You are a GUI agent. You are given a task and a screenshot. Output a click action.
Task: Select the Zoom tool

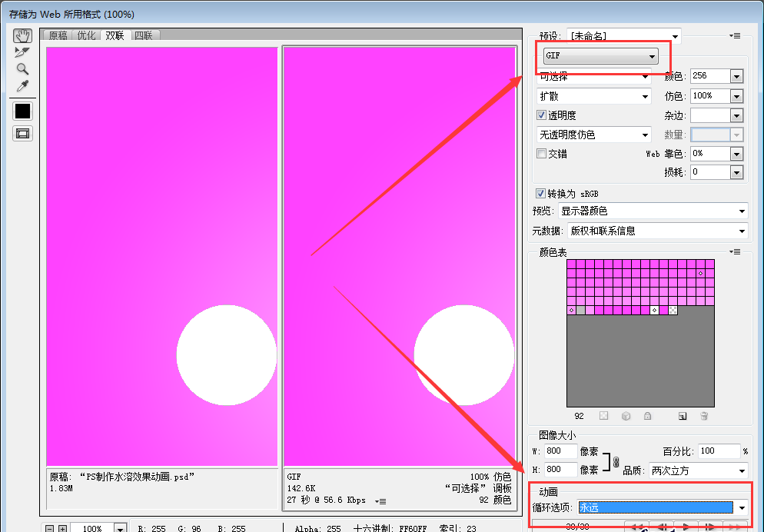(22, 70)
